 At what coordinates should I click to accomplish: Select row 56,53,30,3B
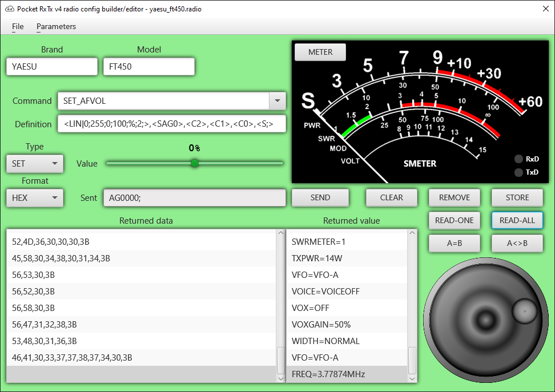click(141, 275)
